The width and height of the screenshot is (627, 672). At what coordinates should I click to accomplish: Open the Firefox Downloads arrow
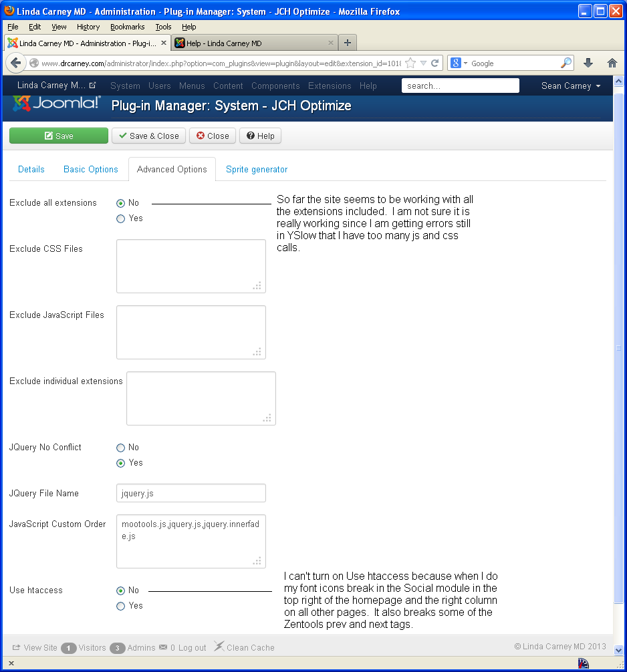pyautogui.click(x=588, y=63)
